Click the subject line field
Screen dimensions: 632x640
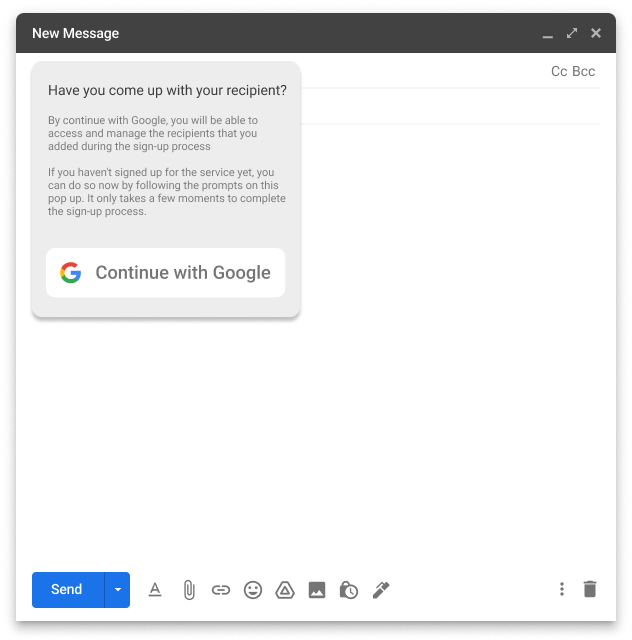coord(450,106)
